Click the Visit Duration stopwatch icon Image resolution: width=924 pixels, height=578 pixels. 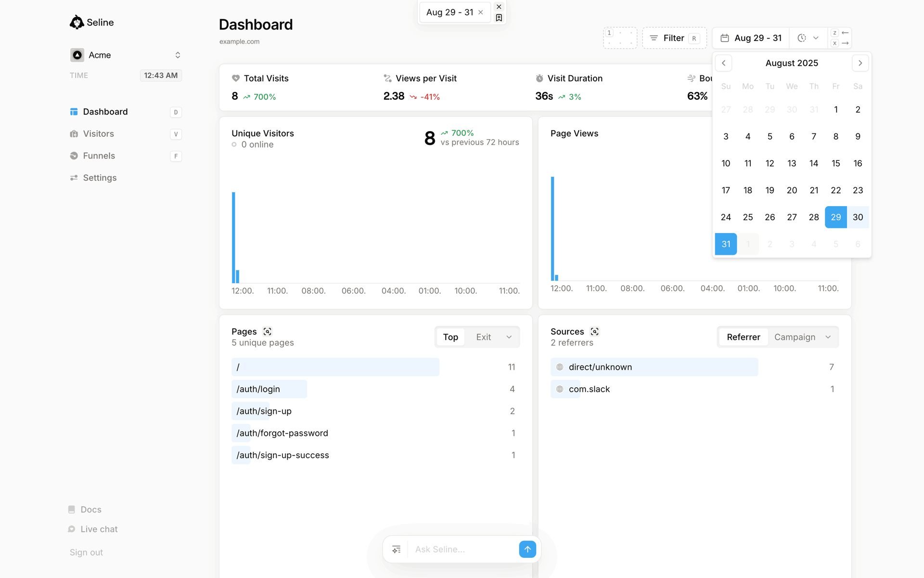click(x=539, y=78)
